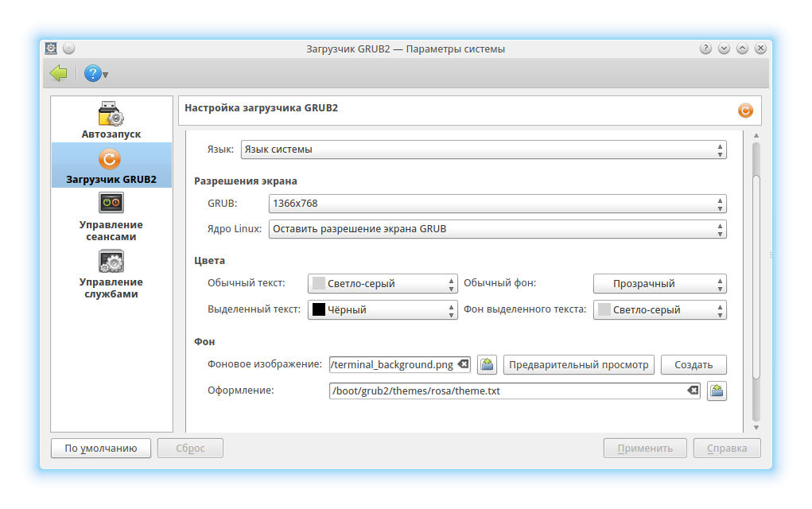The image size is (812, 509).
Task: Click the green back arrow icon
Action: (59, 73)
